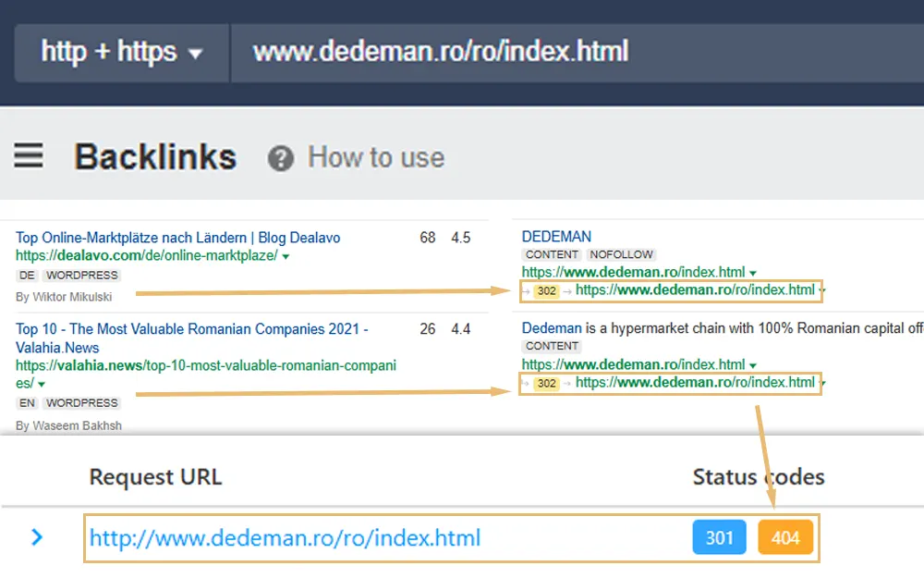Click the blue 301 status code badge
924x578 pixels.
pyautogui.click(x=719, y=538)
